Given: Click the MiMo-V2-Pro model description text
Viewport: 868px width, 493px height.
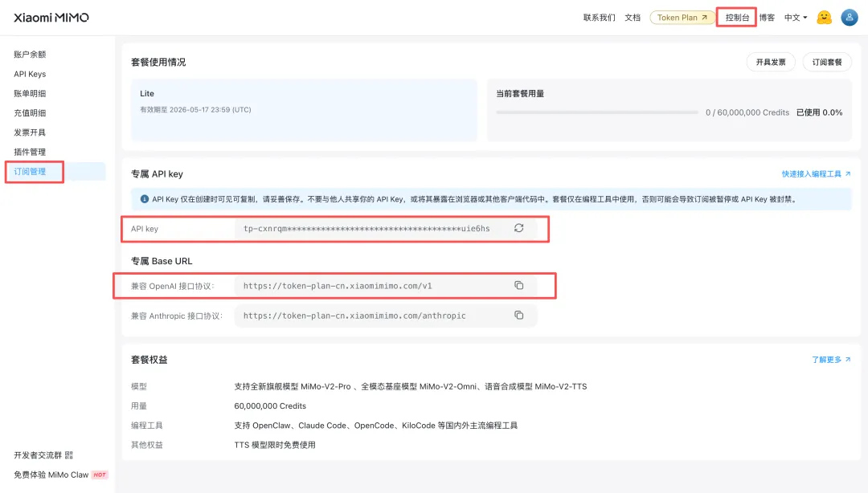Looking at the screenshot, I should pos(410,386).
